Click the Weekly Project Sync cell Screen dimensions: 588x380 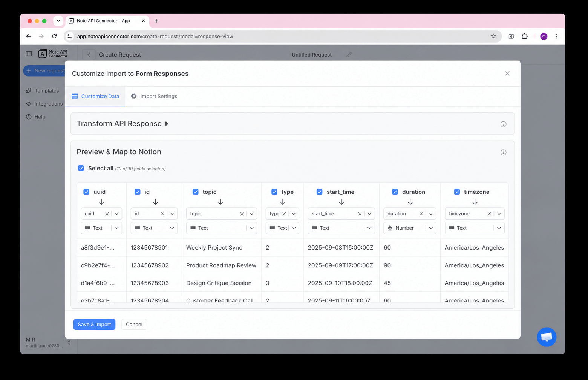[222, 248]
